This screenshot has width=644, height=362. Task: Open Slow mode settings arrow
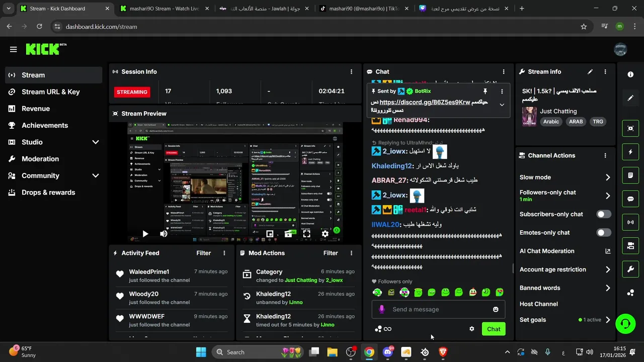click(x=608, y=177)
